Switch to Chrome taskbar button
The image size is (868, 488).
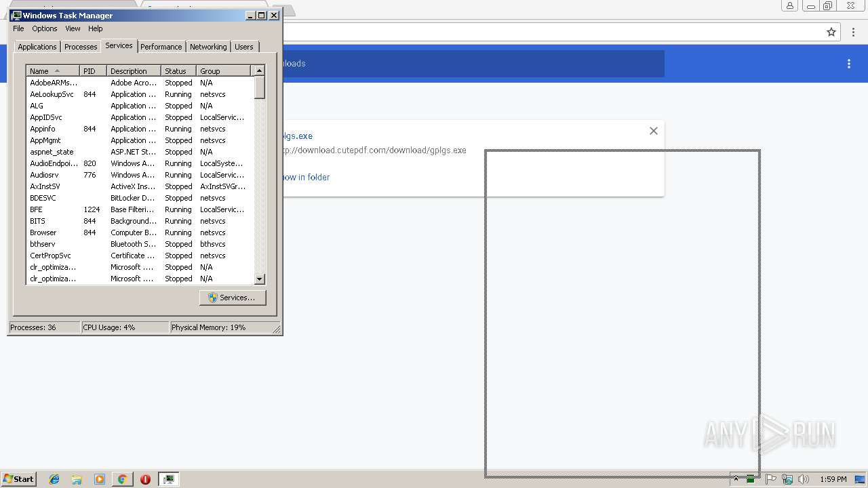122,479
